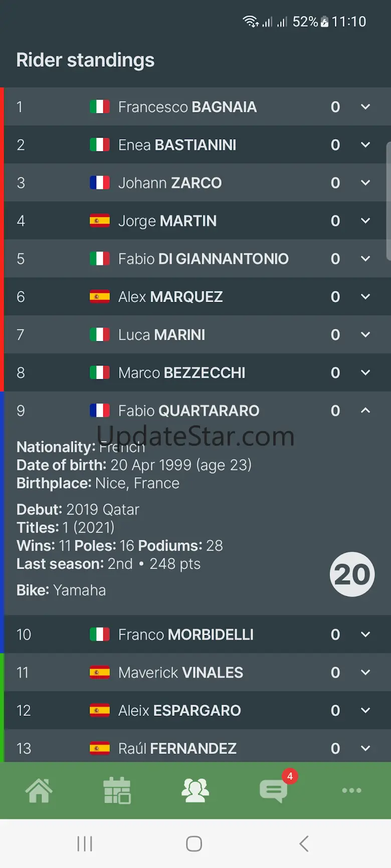Tap the Android back navigation icon
This screenshot has height=868, width=391.
tap(304, 843)
